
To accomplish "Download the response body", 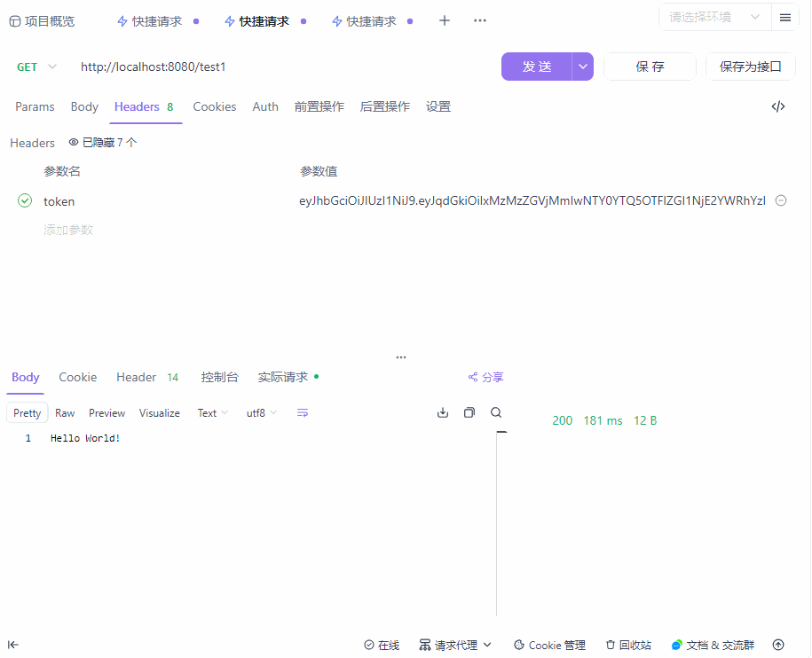I will click(443, 412).
